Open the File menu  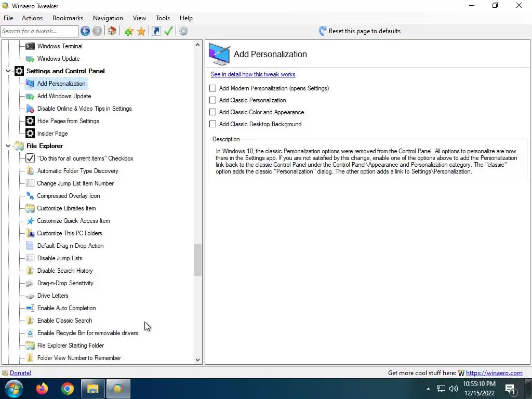tap(8, 18)
